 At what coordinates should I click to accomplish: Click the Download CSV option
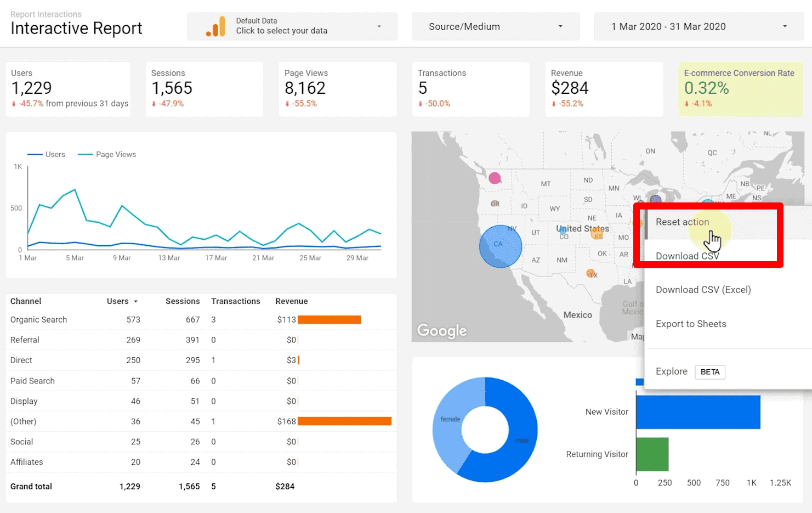coord(688,256)
